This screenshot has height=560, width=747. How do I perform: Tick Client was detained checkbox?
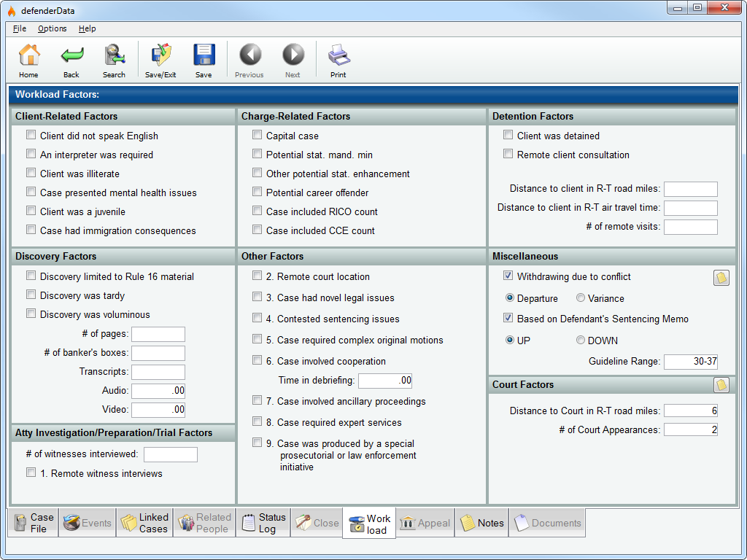[508, 135]
